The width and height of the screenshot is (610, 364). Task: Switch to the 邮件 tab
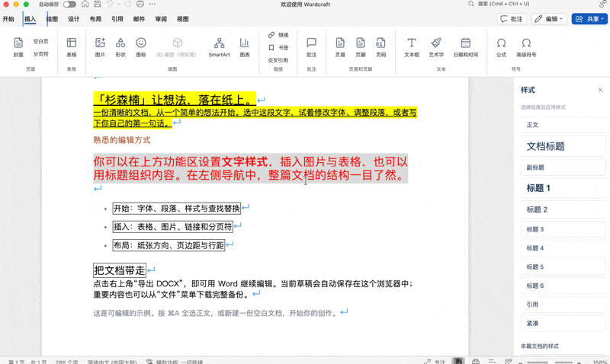139,19
